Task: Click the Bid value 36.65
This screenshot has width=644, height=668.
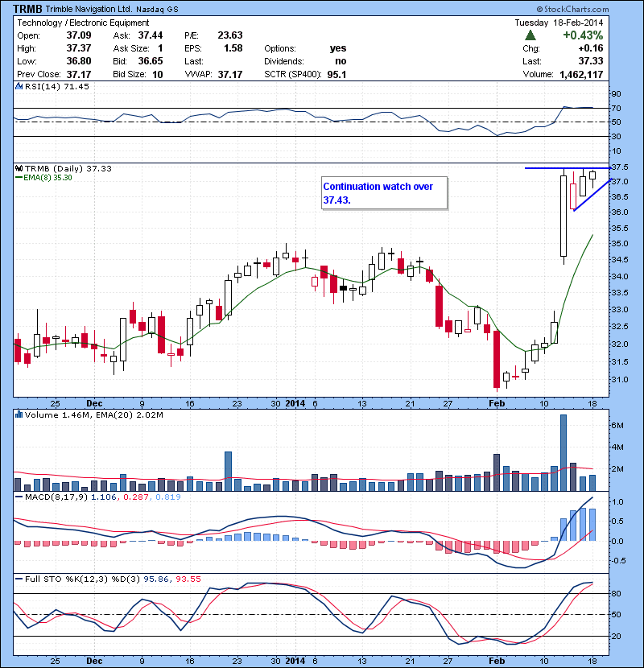Action: [151, 61]
